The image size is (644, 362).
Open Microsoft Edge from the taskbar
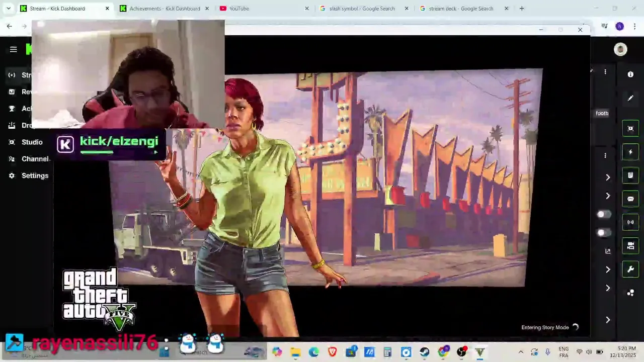(313, 352)
